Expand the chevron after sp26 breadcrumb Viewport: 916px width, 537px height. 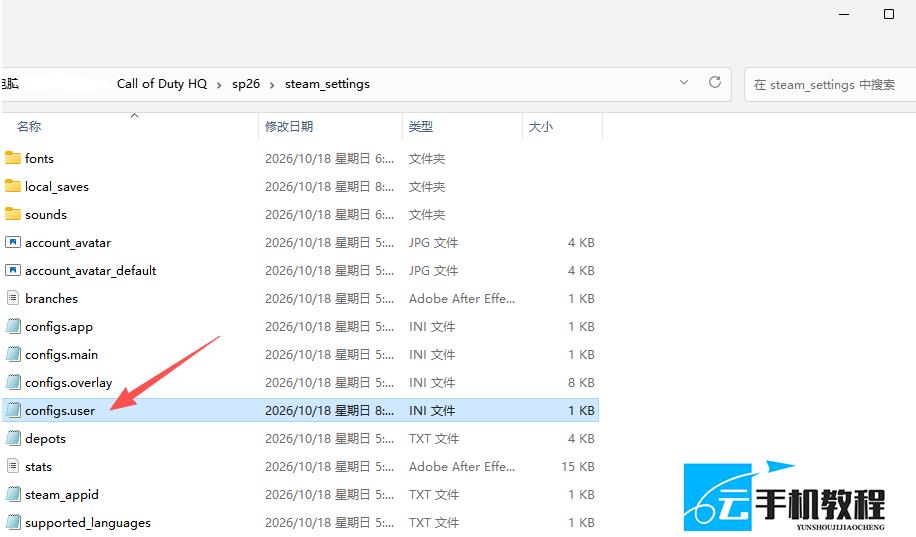point(272,85)
